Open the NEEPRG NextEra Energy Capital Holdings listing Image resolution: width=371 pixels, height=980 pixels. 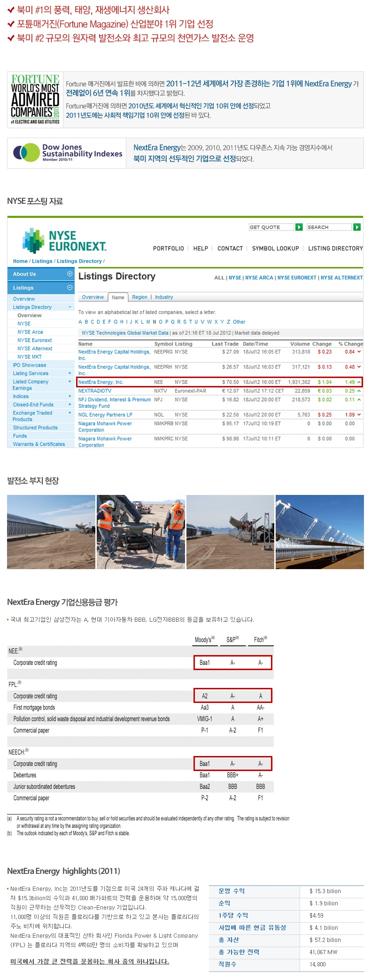pyautogui.click(x=114, y=355)
